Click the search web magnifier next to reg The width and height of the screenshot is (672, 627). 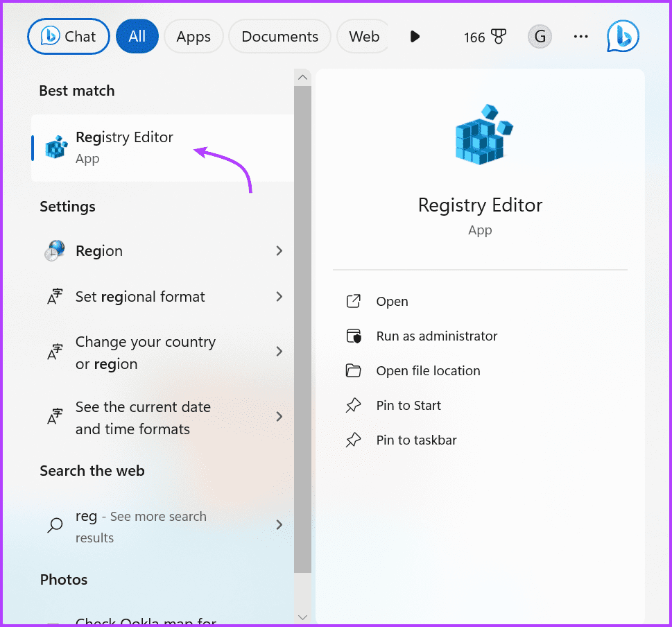coord(55,525)
